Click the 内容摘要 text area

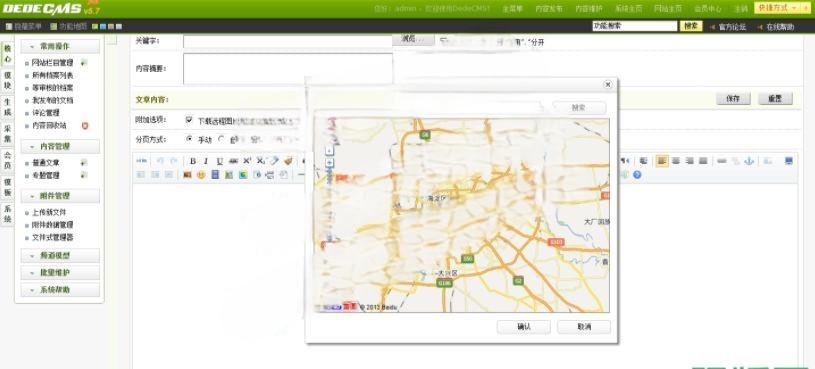click(288, 69)
